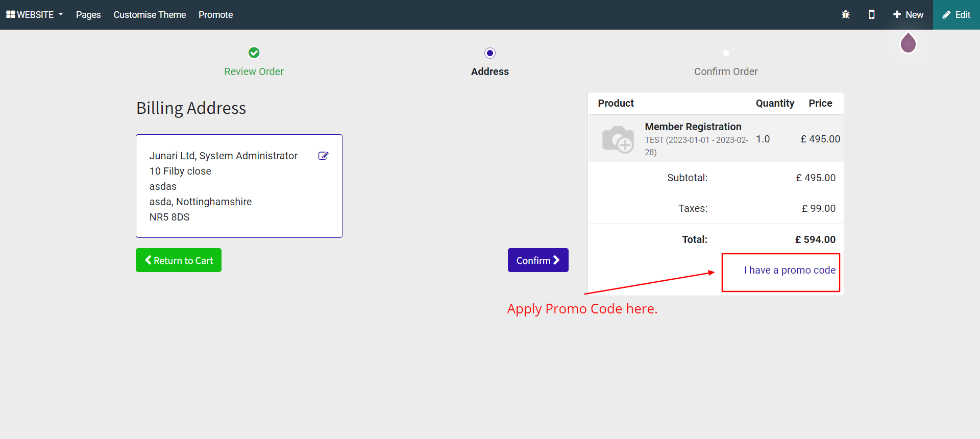Click the green Review Order checkmark
The width and height of the screenshot is (980, 439).
click(x=254, y=53)
